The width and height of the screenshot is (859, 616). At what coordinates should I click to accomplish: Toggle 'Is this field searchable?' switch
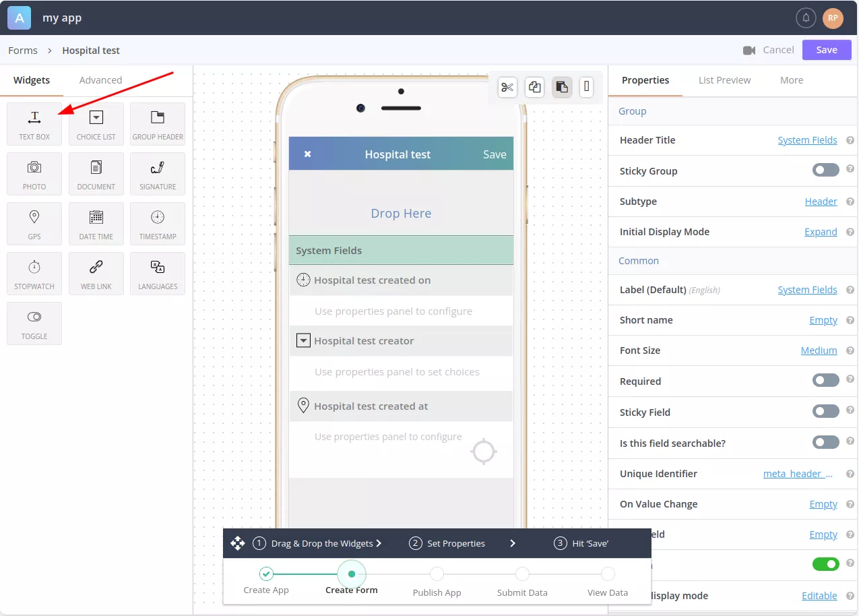(825, 443)
